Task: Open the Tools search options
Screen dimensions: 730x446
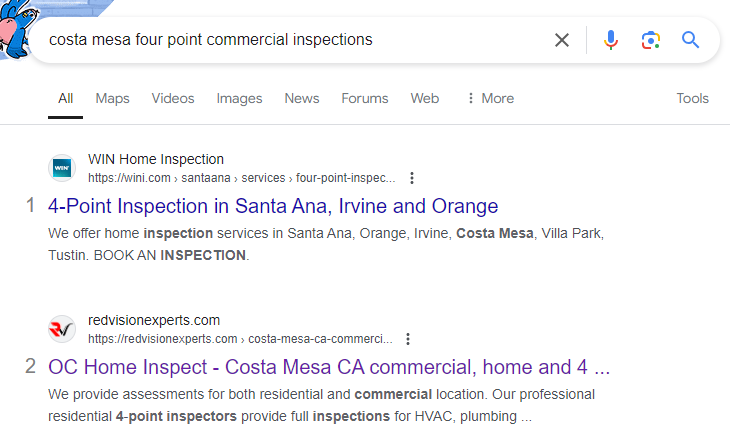Action: (692, 98)
